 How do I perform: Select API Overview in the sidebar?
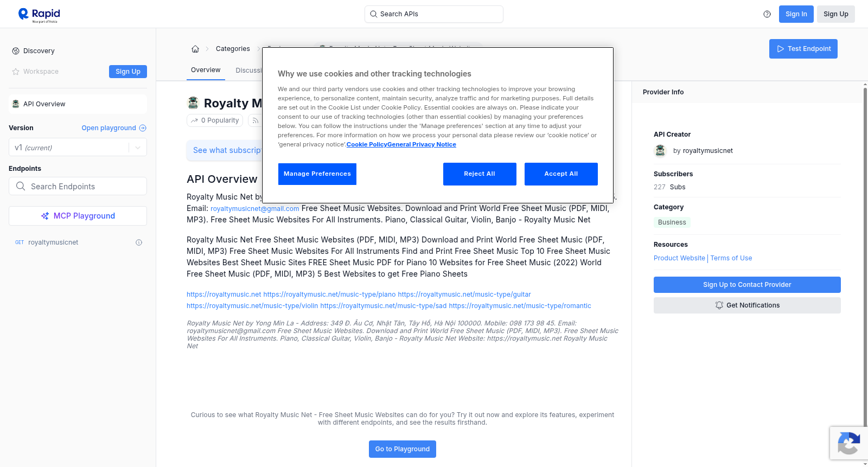78,104
